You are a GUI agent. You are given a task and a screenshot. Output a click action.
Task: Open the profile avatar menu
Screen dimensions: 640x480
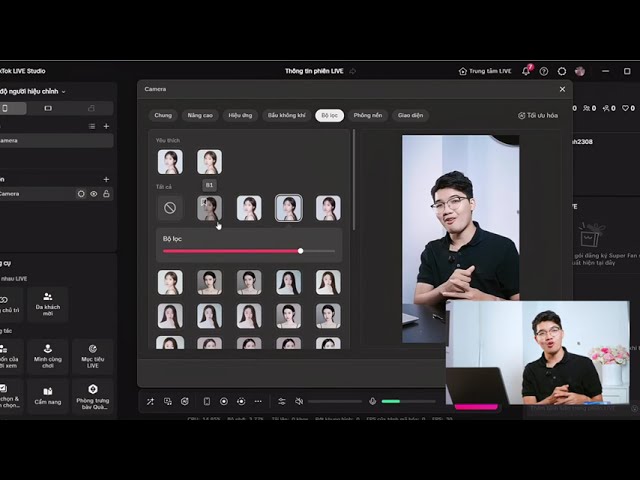580,71
